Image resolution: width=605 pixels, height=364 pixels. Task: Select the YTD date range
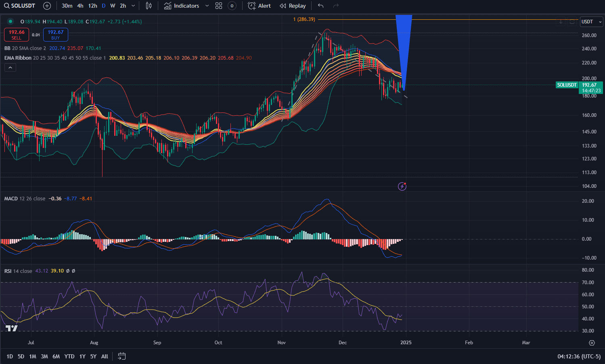69,356
